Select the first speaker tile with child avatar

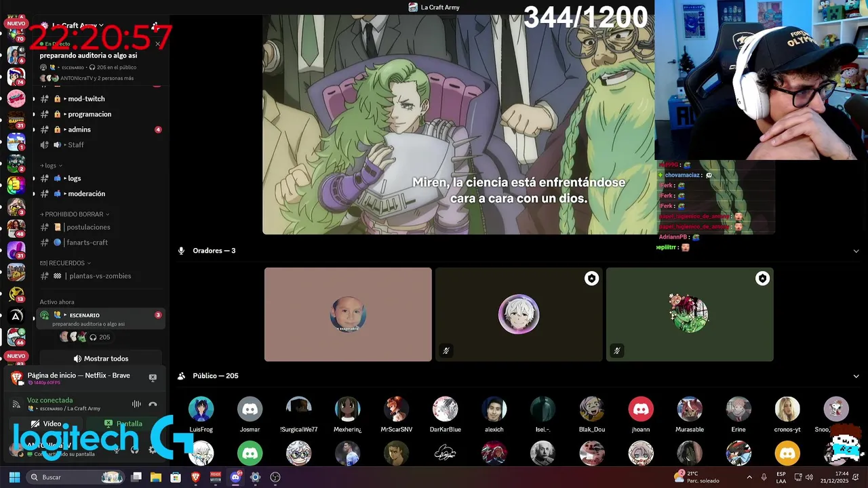click(348, 314)
